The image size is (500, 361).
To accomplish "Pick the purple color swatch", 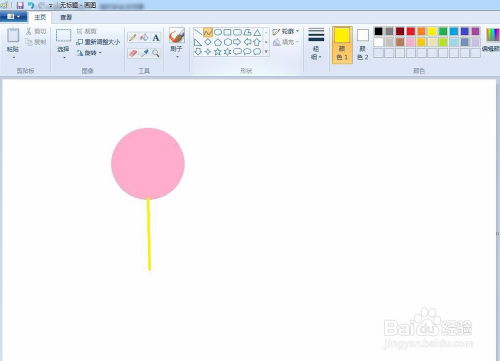I will pos(475,31).
